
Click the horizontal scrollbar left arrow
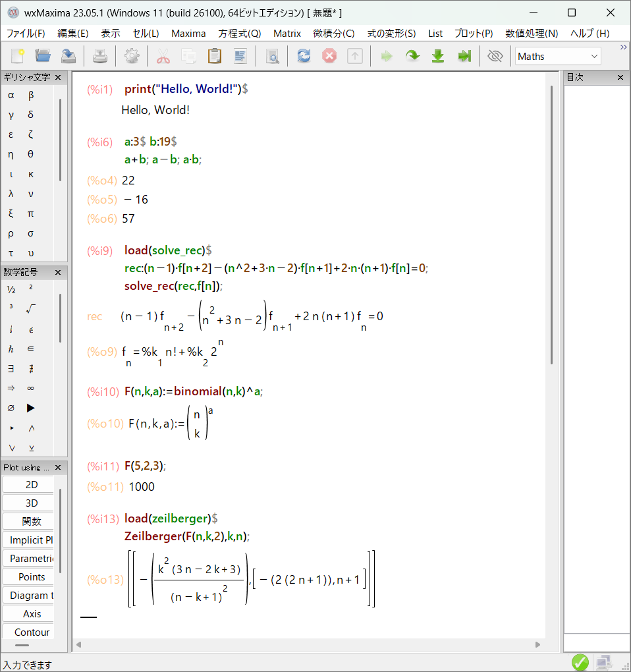tap(79, 644)
